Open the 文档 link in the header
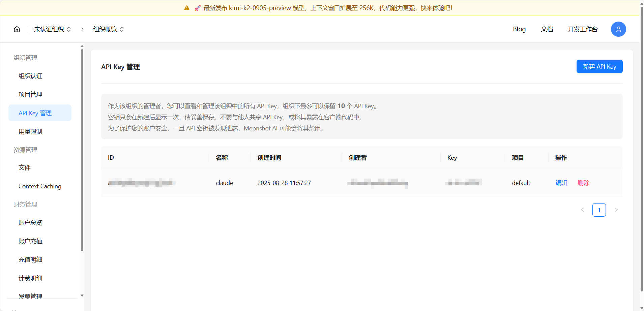644x311 pixels. pos(547,29)
